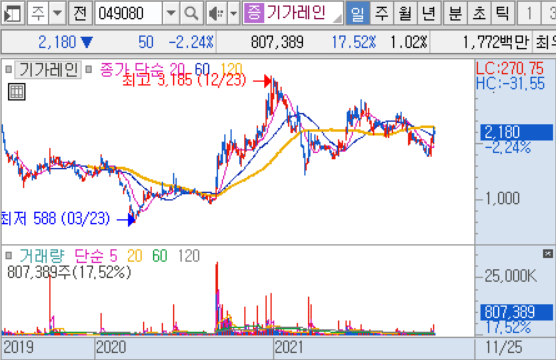Viewport: 556px width, 360px height.
Task: Click the volume value 807,389 in header
Action: pyautogui.click(x=277, y=43)
